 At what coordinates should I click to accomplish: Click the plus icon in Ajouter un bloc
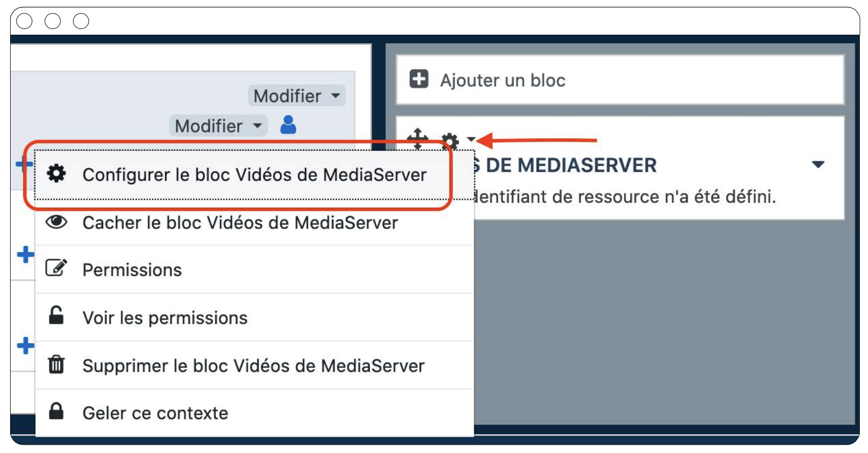pyautogui.click(x=419, y=79)
